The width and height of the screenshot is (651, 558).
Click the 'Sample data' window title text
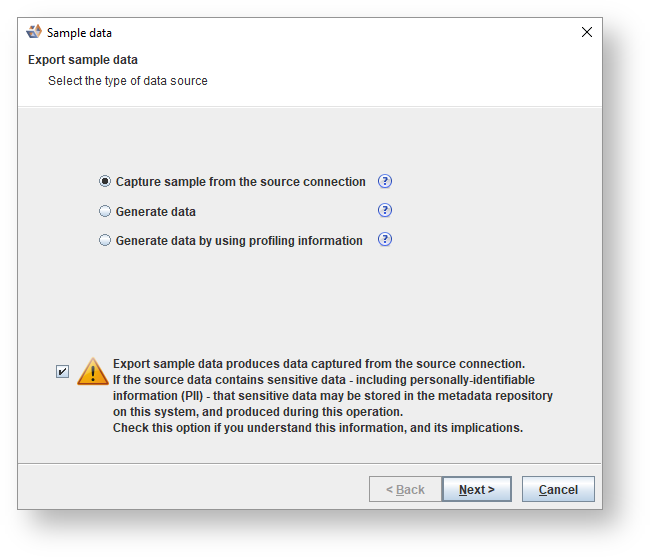[80, 33]
